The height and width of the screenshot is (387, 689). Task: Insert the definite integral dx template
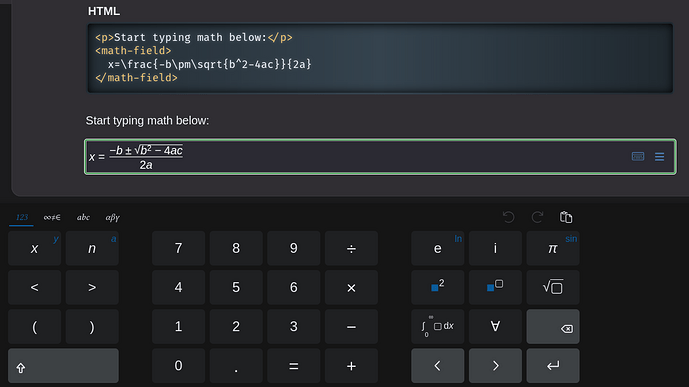point(438,327)
